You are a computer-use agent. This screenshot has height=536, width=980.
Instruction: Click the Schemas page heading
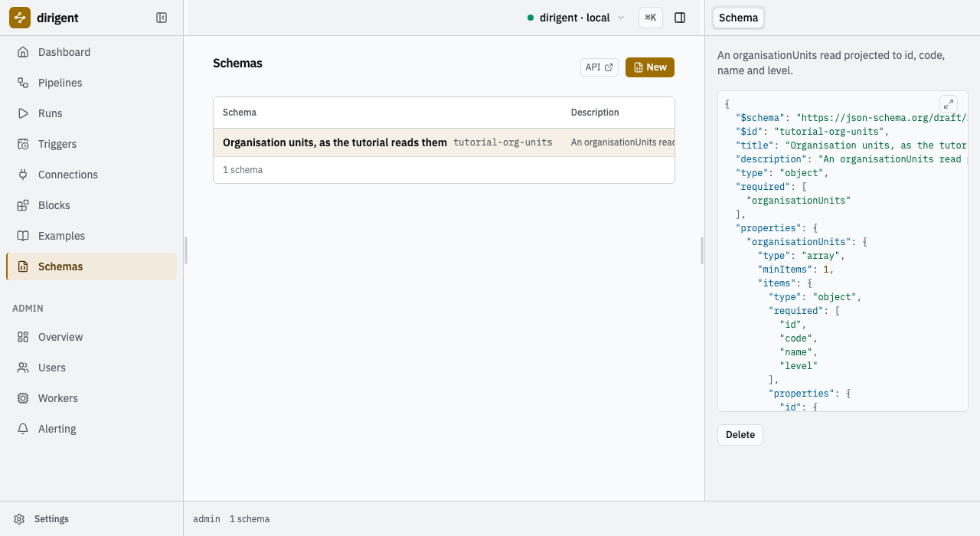[x=237, y=64]
